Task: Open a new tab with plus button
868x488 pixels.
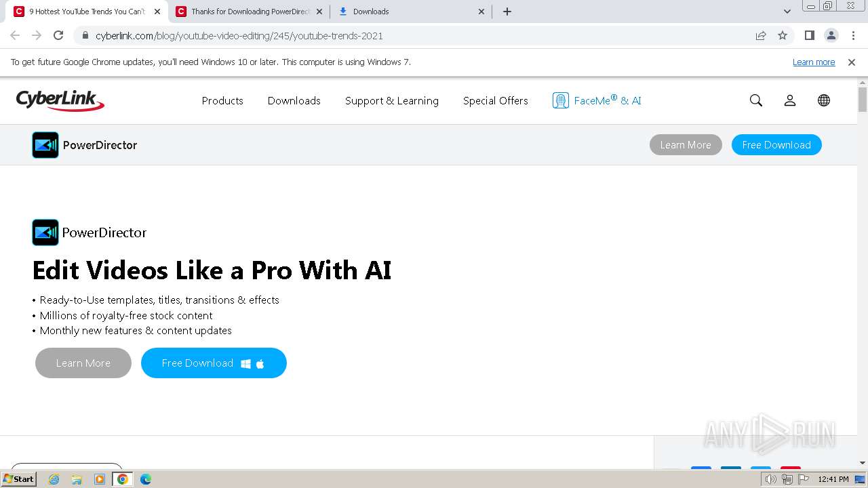Action: pyautogui.click(x=507, y=12)
